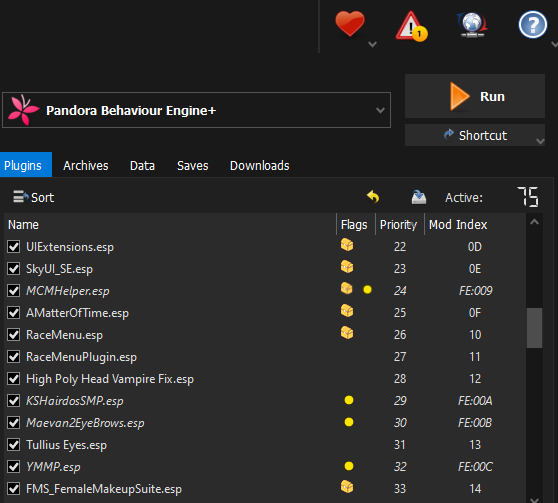Click the yellow dot flag for Maevan2EyeBrows.esp

pyautogui.click(x=349, y=422)
